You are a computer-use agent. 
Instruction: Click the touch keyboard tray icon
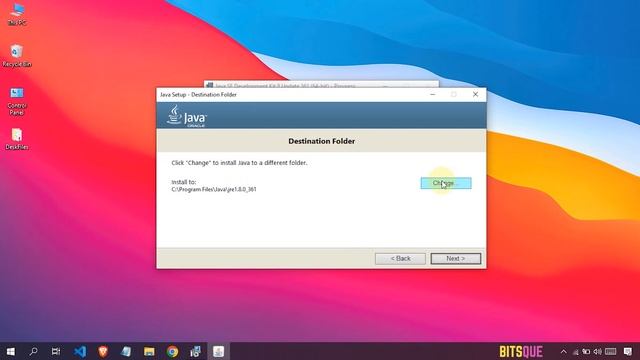click(x=611, y=352)
